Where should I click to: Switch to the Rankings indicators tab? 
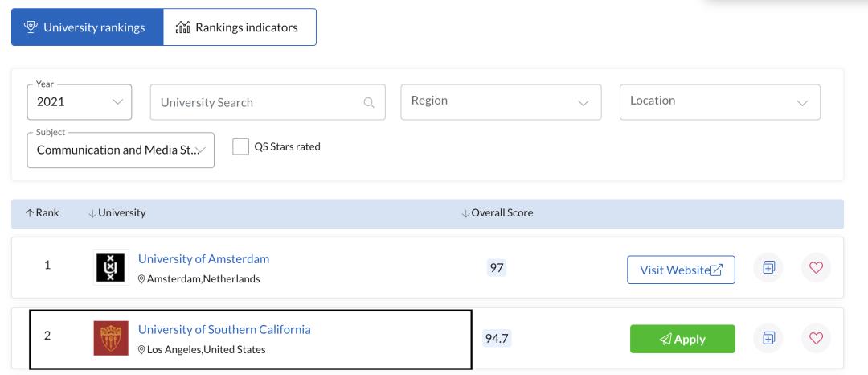[240, 27]
